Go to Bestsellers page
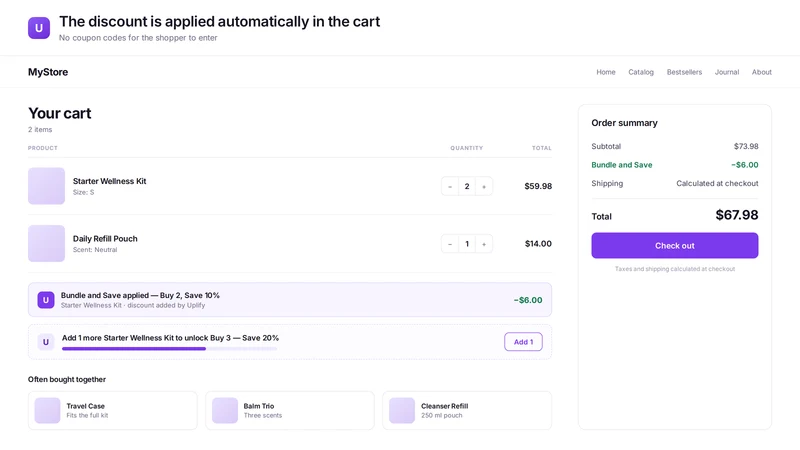 pyautogui.click(x=684, y=72)
